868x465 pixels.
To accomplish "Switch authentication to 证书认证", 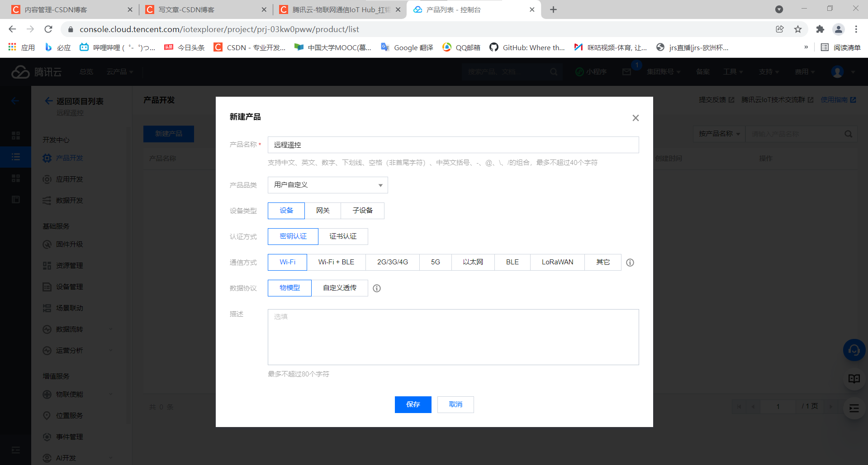I will tap(343, 236).
